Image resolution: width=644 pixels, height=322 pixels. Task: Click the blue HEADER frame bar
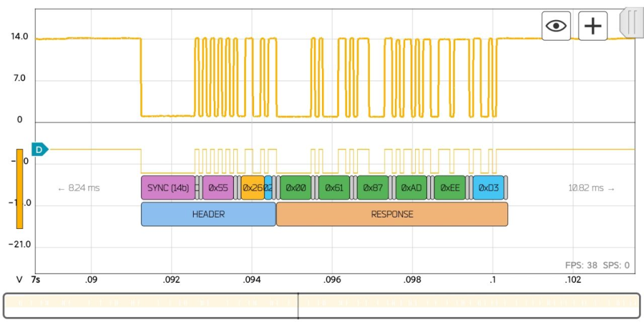pyautogui.click(x=208, y=214)
